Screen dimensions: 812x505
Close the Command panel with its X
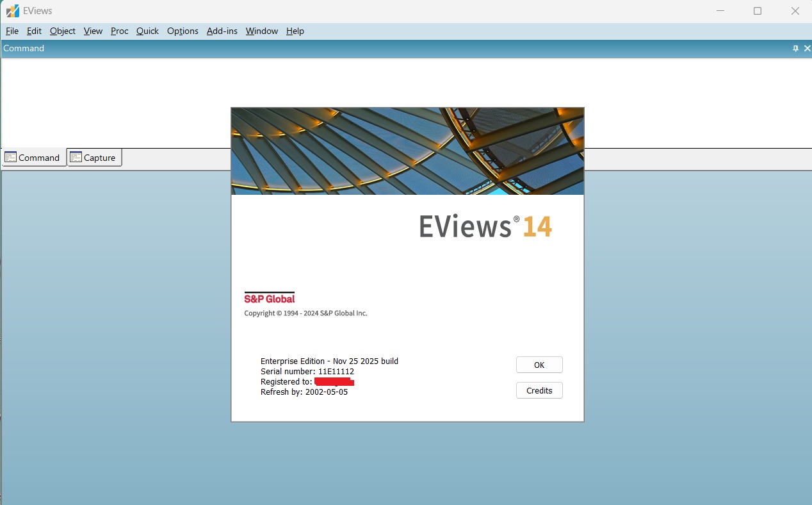click(x=807, y=49)
